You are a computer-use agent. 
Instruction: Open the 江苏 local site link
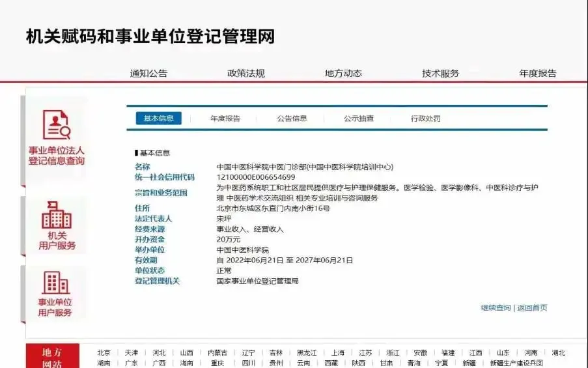click(x=365, y=352)
